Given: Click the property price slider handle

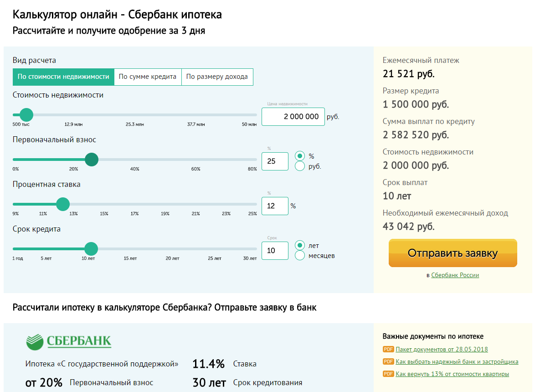Looking at the screenshot, I should (26, 114).
